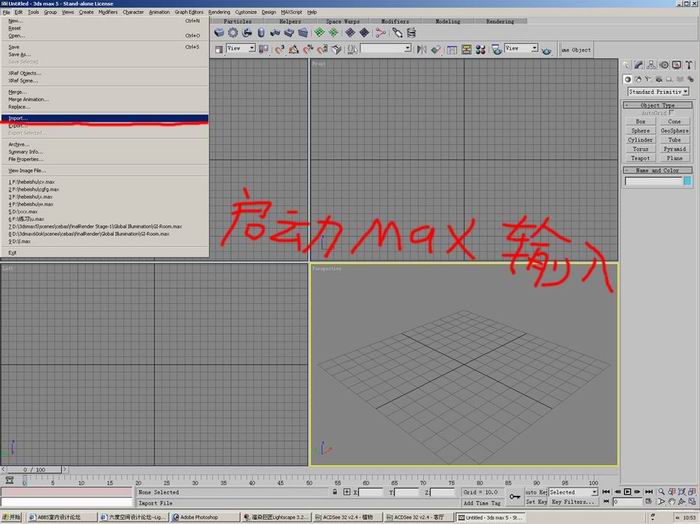Open the Display command panel tab
This screenshot has width=700, height=524.
[677, 65]
